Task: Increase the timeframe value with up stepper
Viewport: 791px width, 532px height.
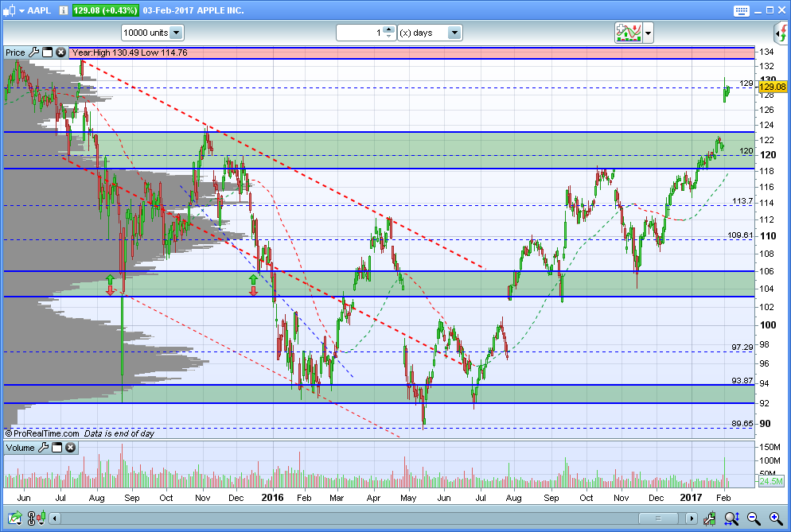Action: 389,29
